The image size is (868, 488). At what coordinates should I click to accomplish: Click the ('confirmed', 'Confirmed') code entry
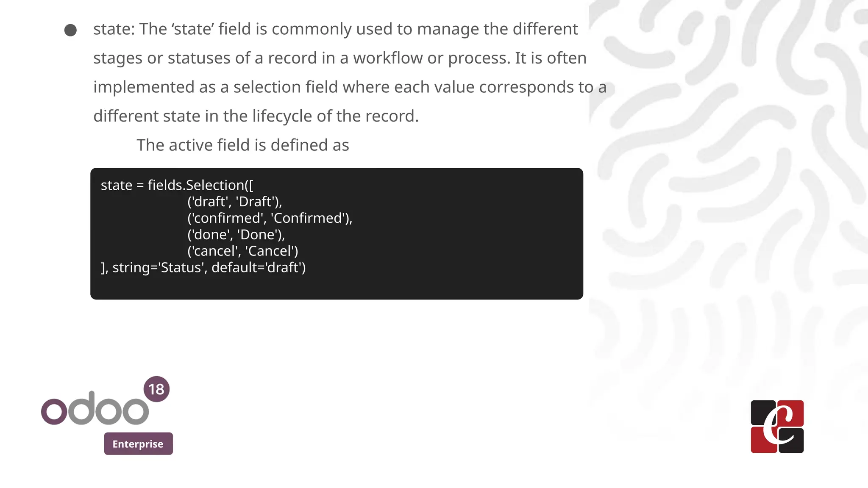[270, 218]
